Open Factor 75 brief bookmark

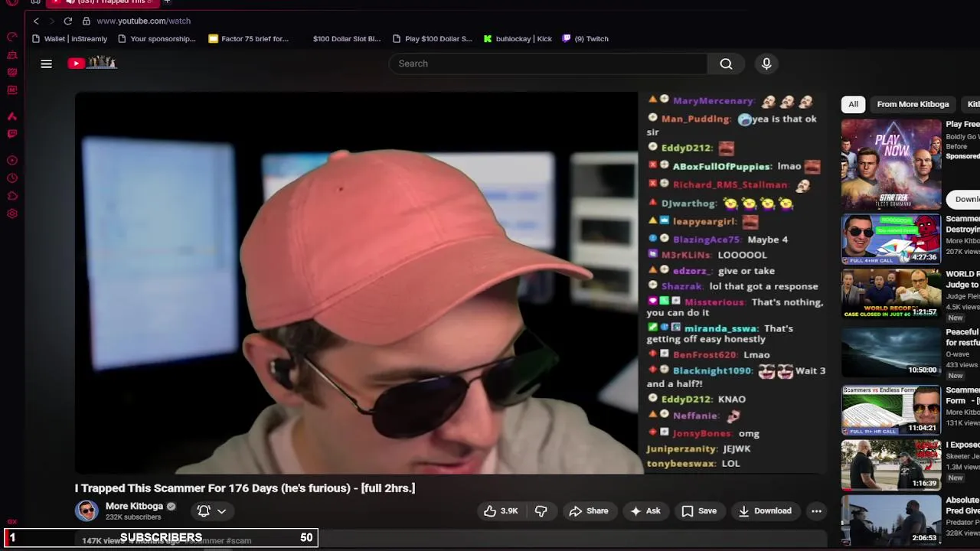(x=248, y=38)
